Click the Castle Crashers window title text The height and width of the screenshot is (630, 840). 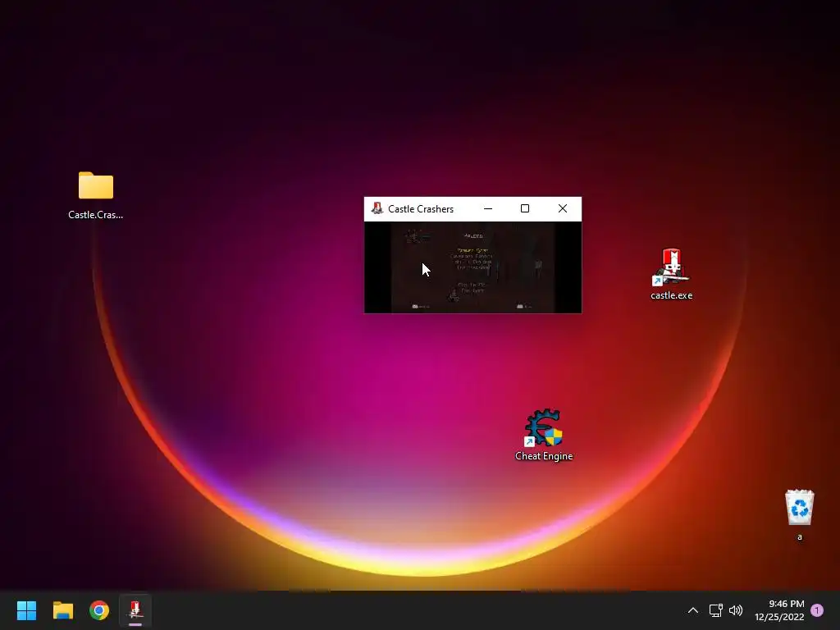pyautogui.click(x=421, y=209)
